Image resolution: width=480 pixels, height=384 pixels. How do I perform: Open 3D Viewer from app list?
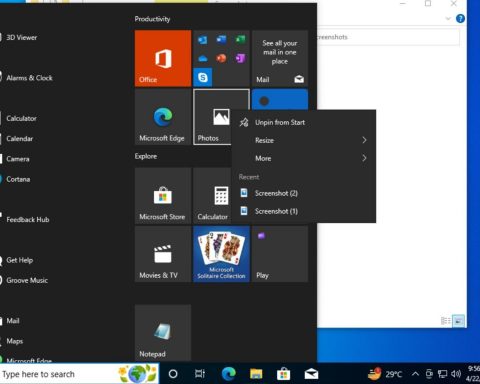tap(22, 37)
